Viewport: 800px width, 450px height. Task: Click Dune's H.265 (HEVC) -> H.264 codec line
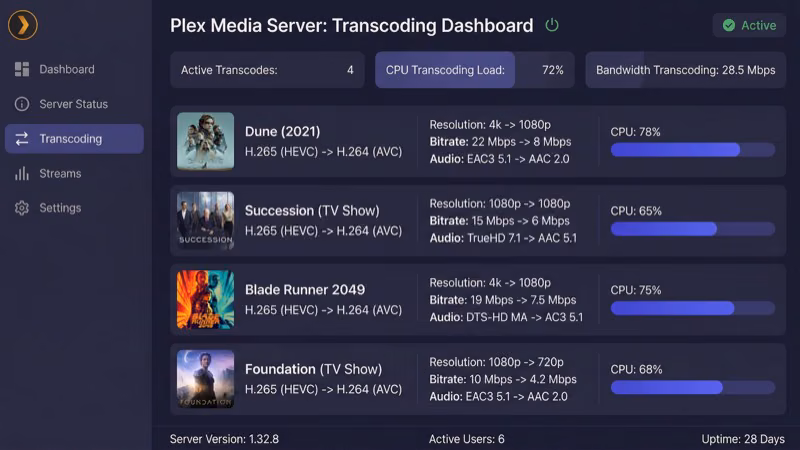(323, 152)
